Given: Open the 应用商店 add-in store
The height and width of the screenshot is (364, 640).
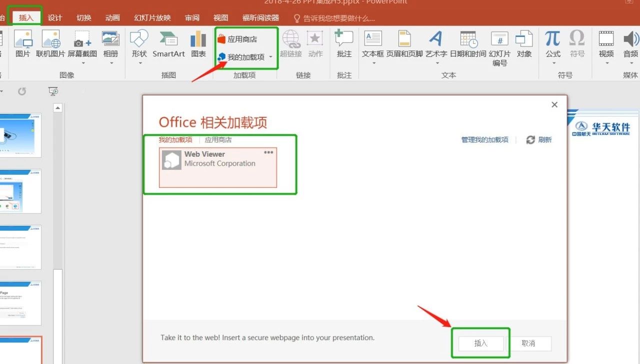Looking at the screenshot, I should (x=237, y=39).
